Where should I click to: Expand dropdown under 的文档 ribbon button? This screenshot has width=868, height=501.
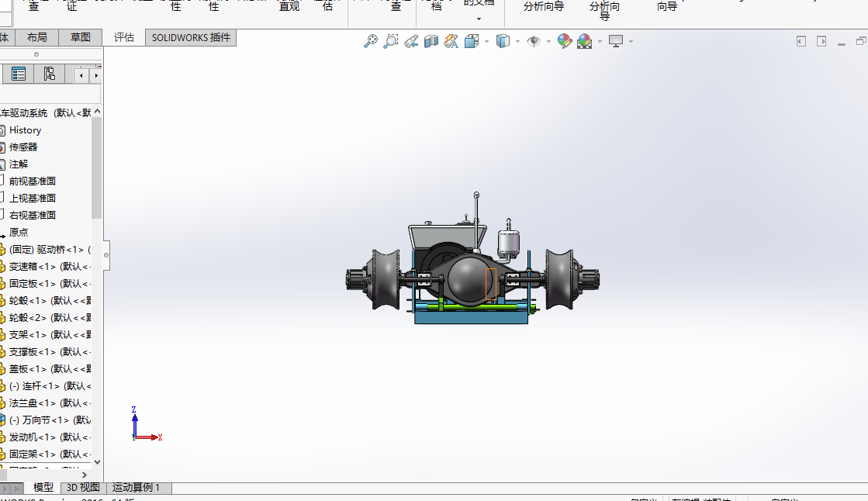[479, 19]
